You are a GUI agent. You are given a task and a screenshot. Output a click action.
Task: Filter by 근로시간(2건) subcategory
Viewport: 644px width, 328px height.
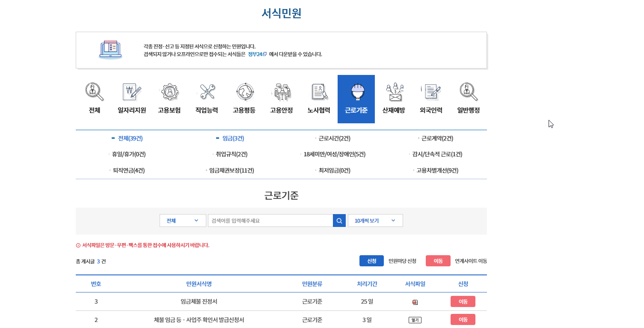pos(335,138)
